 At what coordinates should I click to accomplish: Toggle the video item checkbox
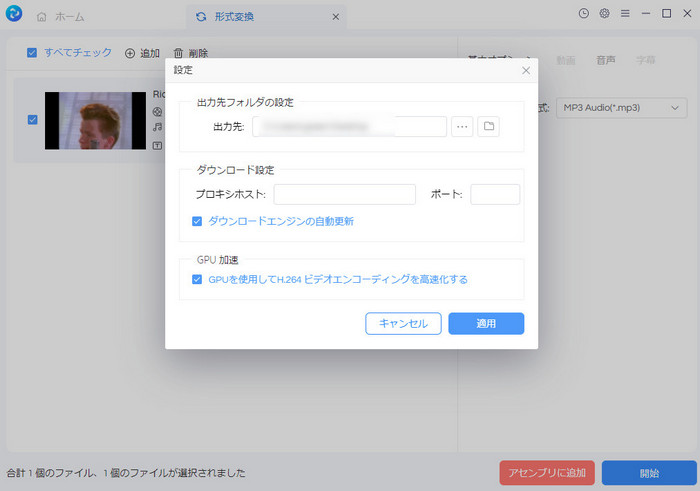point(33,120)
